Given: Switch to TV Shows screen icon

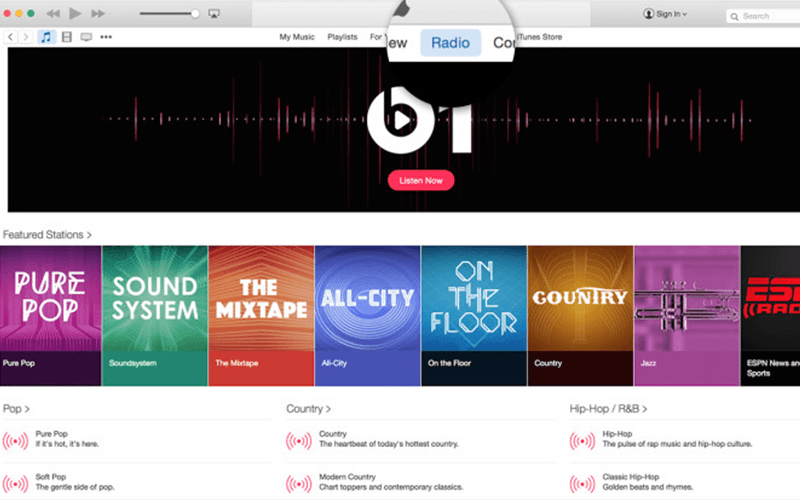Looking at the screenshot, I should 86,37.
